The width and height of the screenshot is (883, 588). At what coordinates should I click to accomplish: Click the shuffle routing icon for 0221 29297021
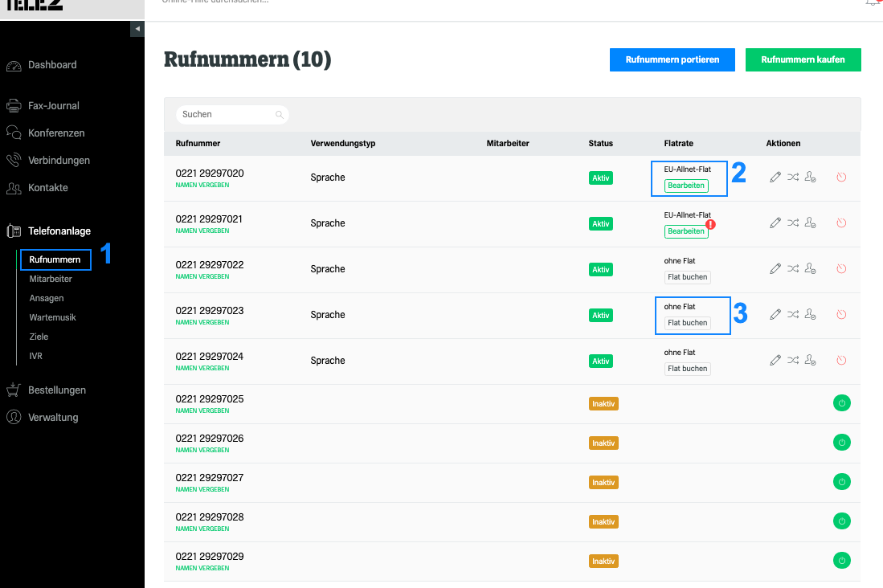click(x=793, y=223)
